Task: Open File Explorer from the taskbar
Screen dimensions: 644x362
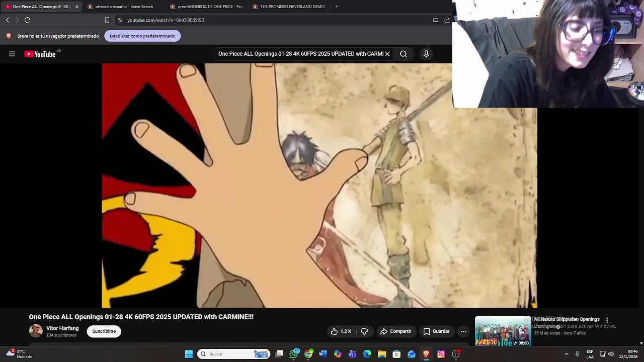Action: [x=382, y=354]
